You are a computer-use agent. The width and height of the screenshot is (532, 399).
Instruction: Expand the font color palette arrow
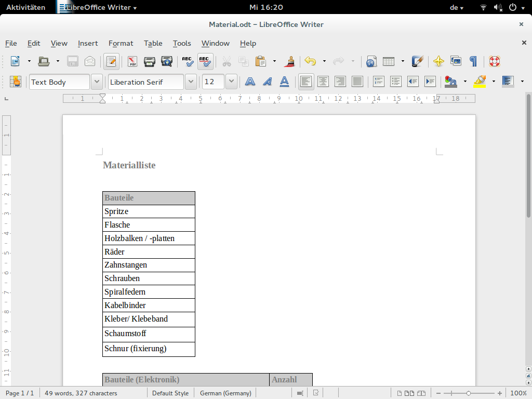465,82
